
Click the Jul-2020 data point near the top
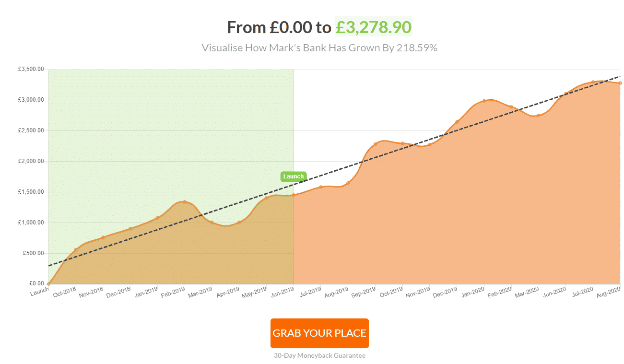coord(593,82)
